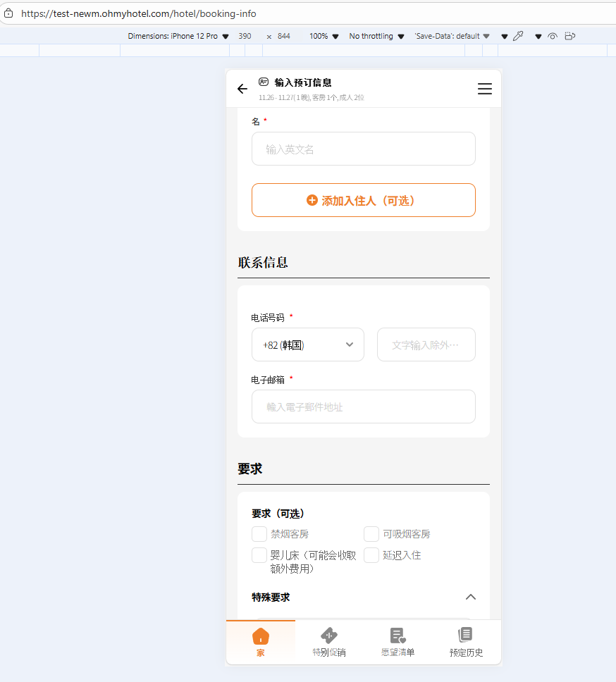
Task: Open the 预定历史 booking history tab
Action: (466, 642)
